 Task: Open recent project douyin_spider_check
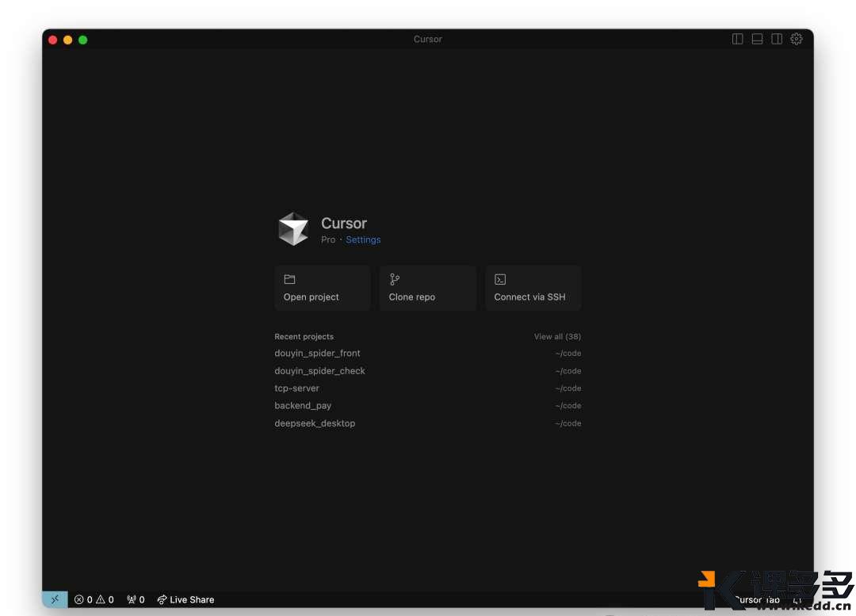click(319, 371)
